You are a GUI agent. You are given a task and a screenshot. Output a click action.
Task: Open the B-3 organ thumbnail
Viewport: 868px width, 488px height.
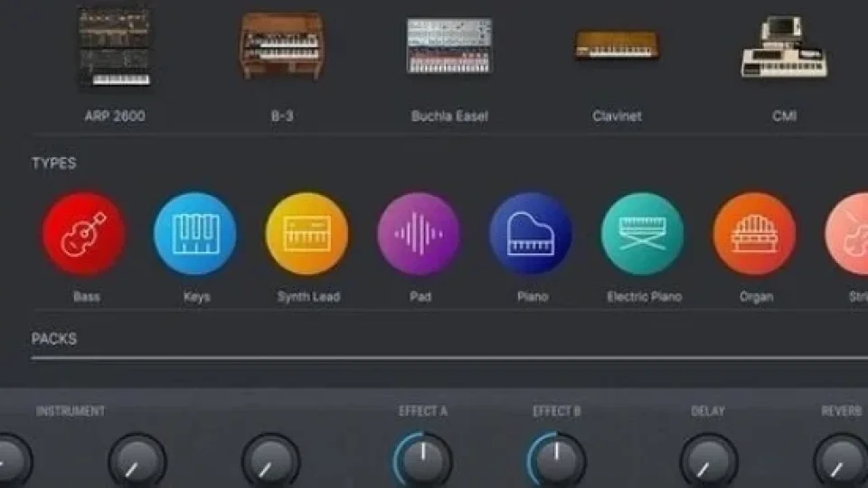point(282,46)
